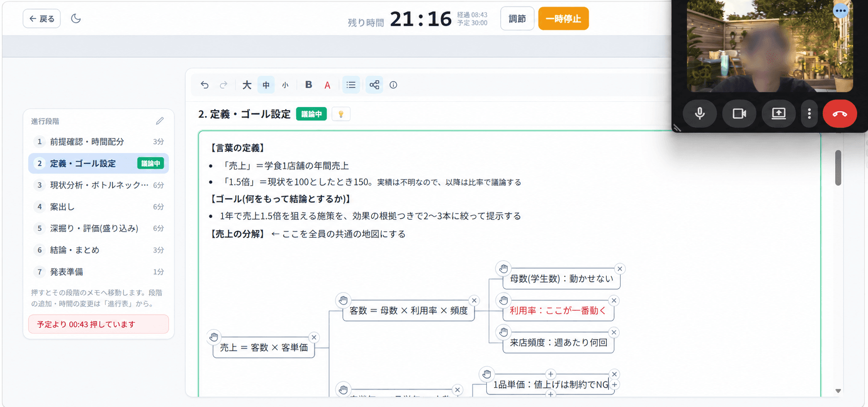Select stage 案出し
Image resolution: width=868 pixels, height=407 pixels.
(x=99, y=207)
